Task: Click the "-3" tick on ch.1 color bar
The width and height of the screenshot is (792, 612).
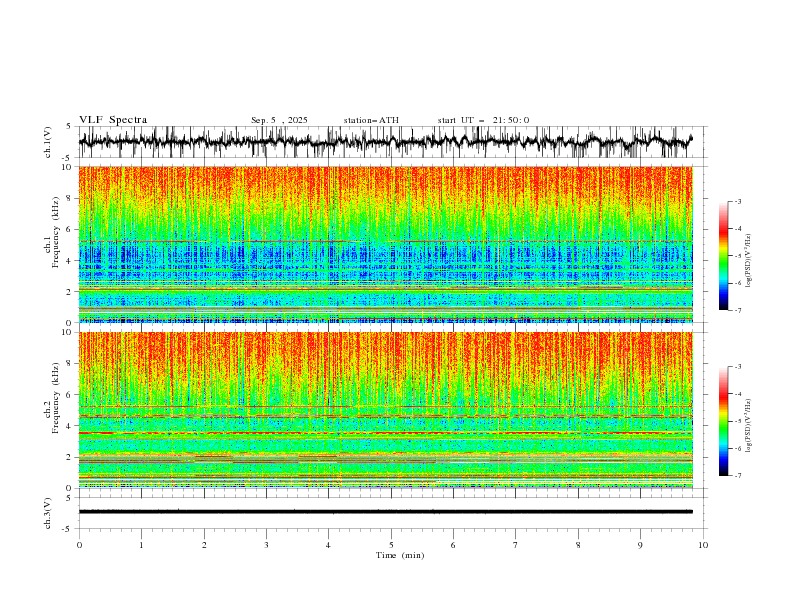Action: click(738, 201)
